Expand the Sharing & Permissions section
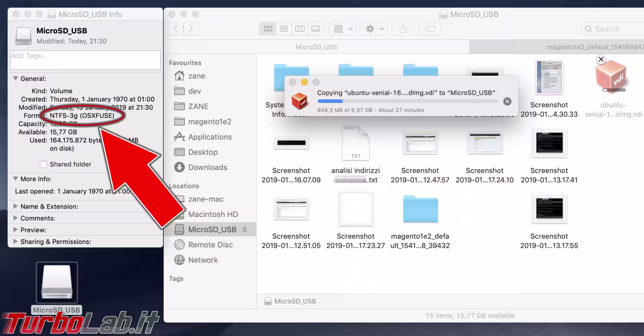644x336 pixels. click(15, 241)
